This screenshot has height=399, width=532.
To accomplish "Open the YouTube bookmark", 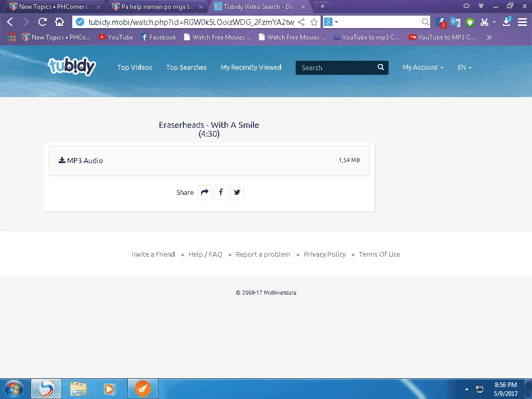I will [x=116, y=37].
